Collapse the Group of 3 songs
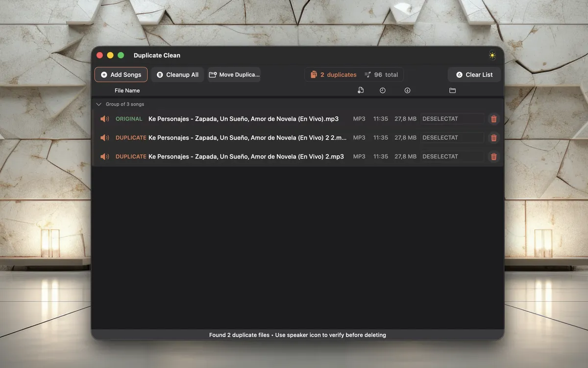Screen dimensions: 588x368 (x=99, y=105)
